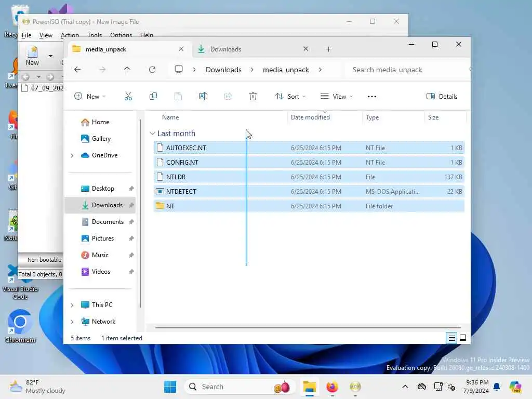This screenshot has width=532, height=399.
Task: Close the Downloads tab
Action: click(305, 49)
